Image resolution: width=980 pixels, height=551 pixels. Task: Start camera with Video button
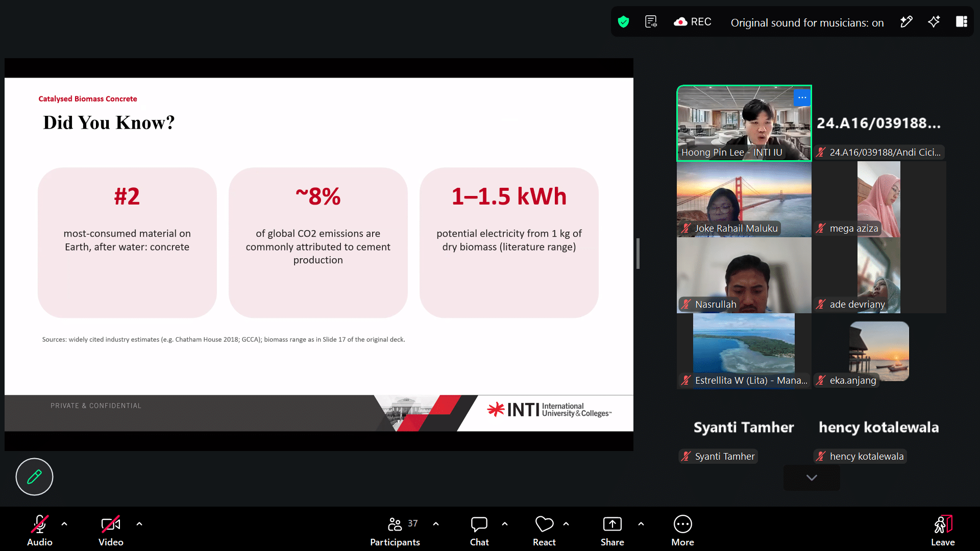[111, 530]
